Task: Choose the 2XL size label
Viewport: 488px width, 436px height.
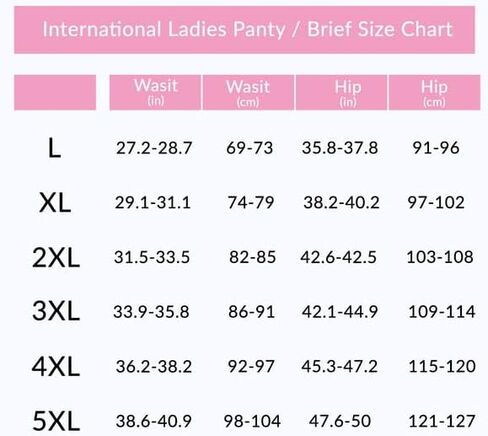Action: (56, 257)
